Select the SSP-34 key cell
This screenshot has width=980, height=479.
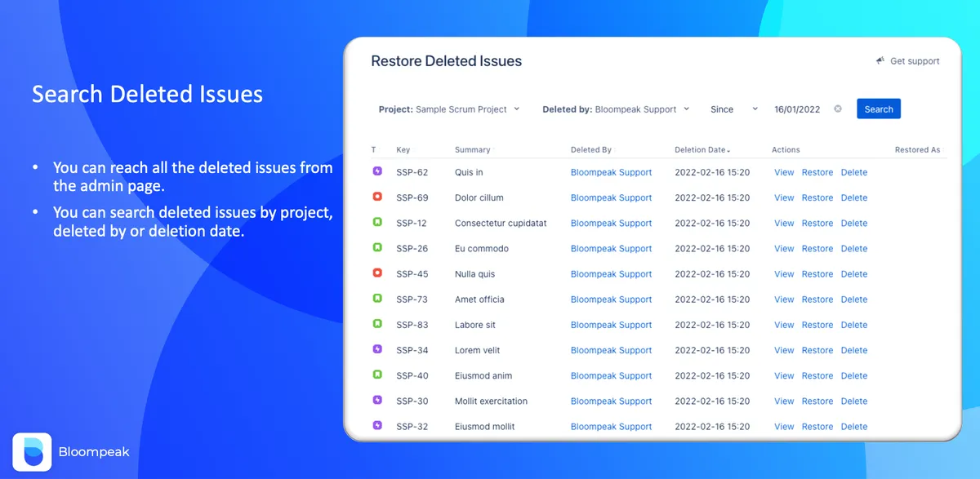(x=412, y=350)
